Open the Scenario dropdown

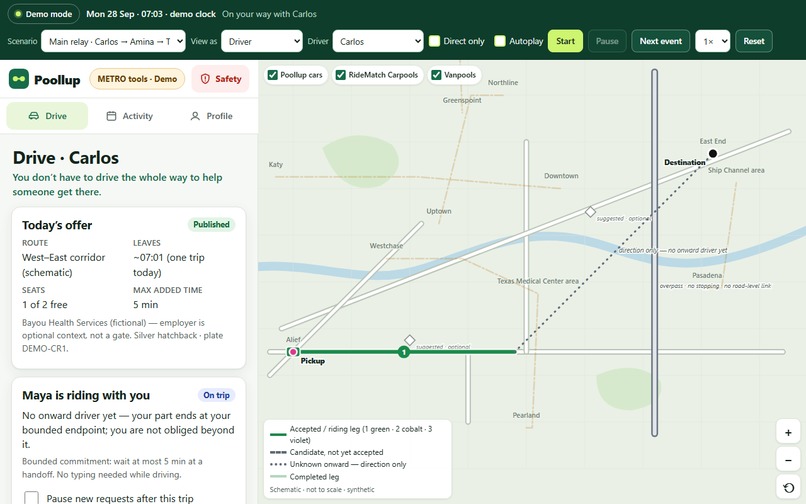[x=113, y=41]
